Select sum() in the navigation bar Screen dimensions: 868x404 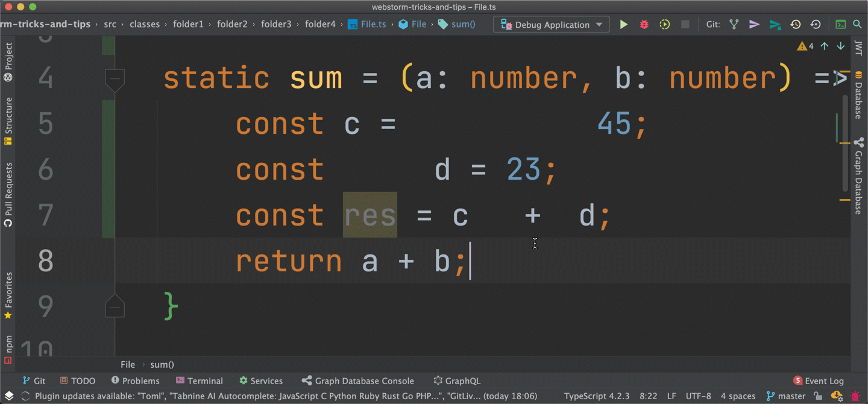[x=457, y=25]
